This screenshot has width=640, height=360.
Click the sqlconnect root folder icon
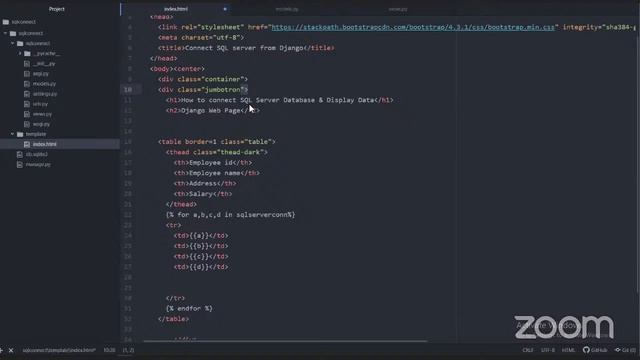[x=6, y=22]
